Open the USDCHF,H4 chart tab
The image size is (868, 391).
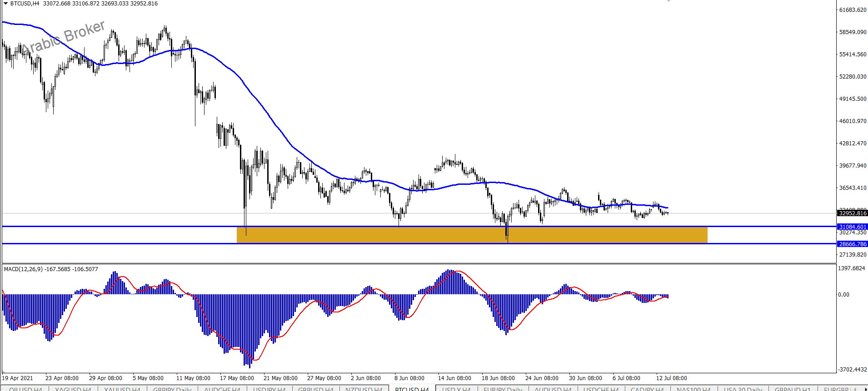(x=601, y=389)
